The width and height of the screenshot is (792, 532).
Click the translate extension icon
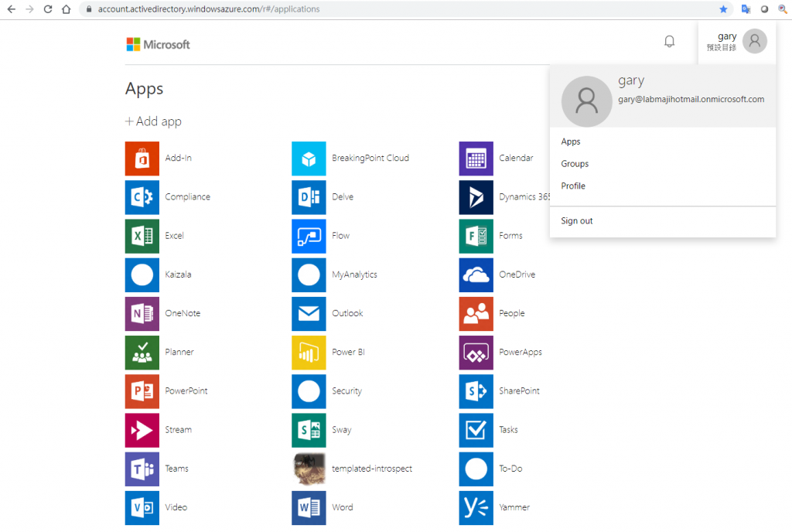(746, 9)
